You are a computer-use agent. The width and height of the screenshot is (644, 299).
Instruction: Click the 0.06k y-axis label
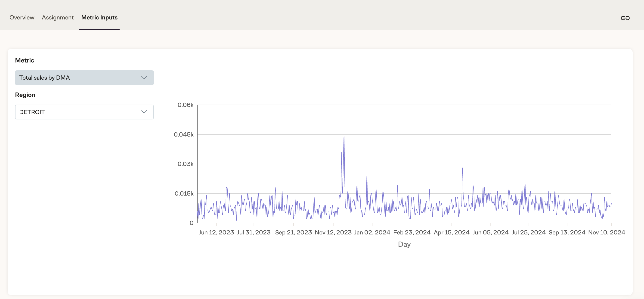185,105
